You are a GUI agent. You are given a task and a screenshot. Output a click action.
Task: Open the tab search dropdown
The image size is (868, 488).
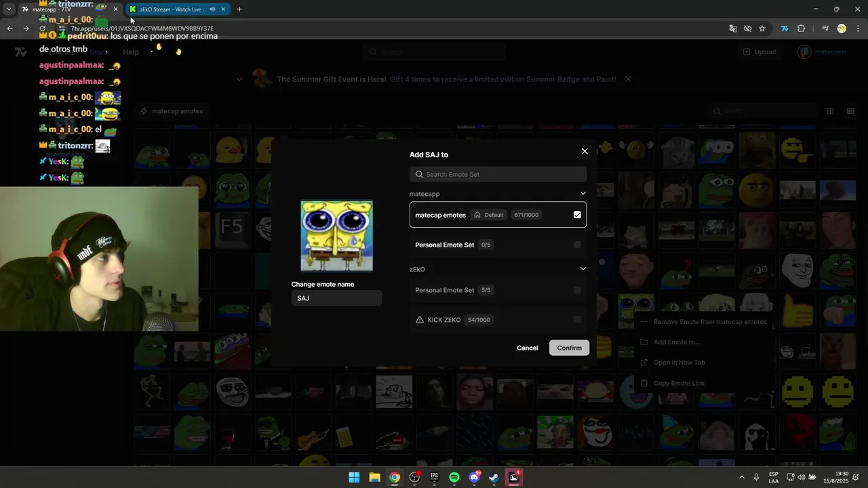(9, 9)
